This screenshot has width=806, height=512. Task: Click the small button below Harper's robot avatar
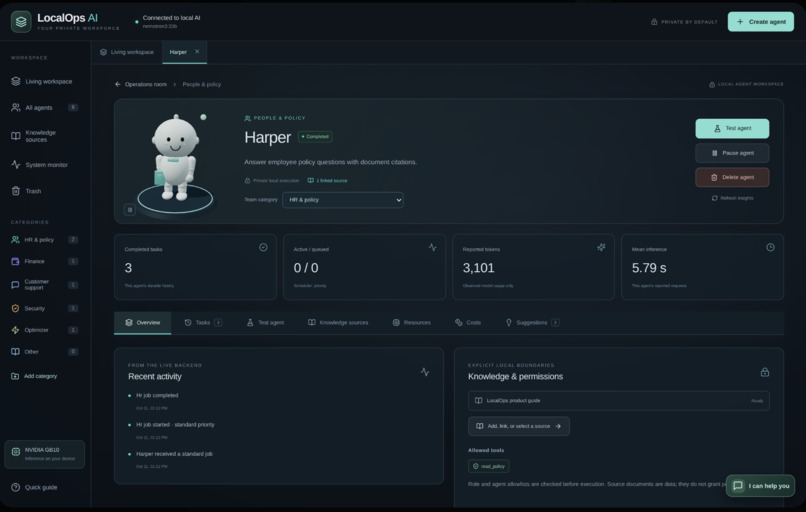point(130,209)
